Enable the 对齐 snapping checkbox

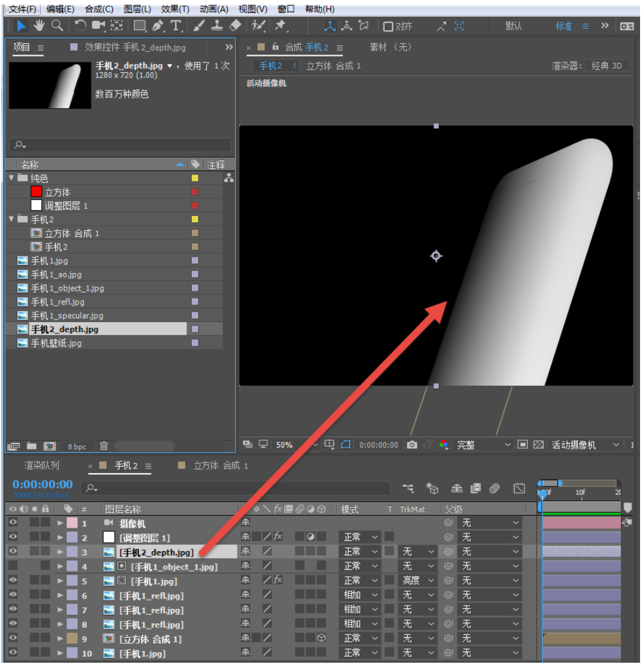(388, 27)
